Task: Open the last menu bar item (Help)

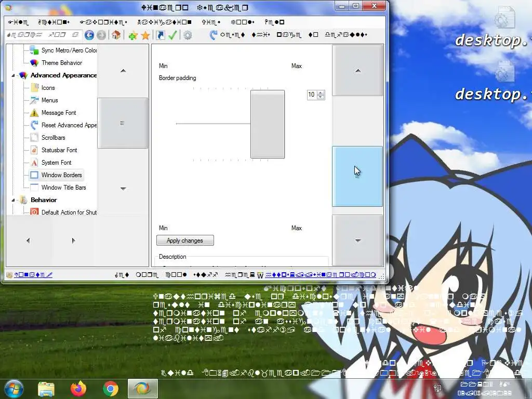Action: [274, 22]
